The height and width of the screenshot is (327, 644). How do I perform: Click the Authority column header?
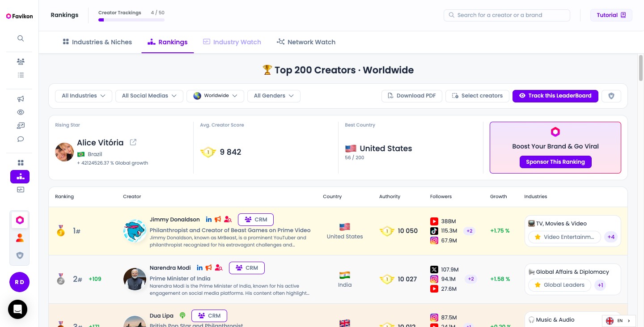pos(390,196)
